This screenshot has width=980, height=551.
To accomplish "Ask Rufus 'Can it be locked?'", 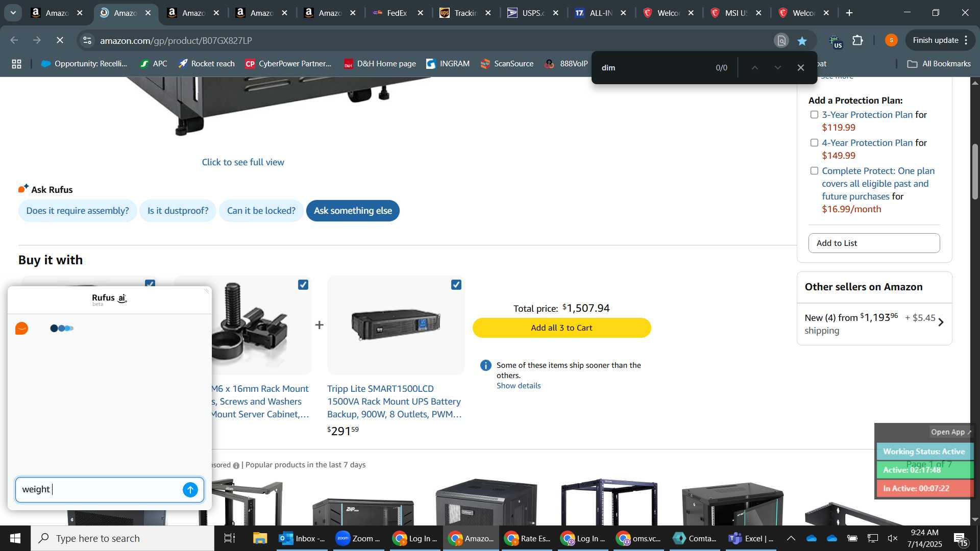I will coord(261,211).
